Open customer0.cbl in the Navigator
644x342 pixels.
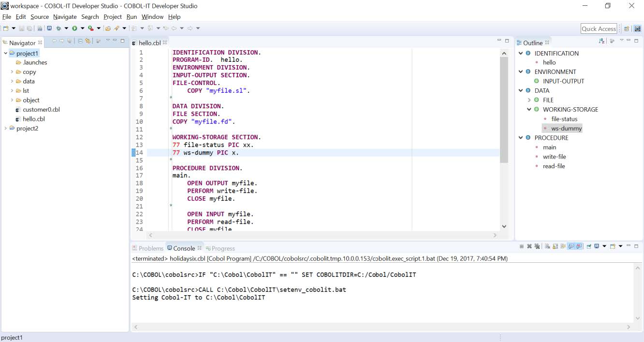point(41,110)
